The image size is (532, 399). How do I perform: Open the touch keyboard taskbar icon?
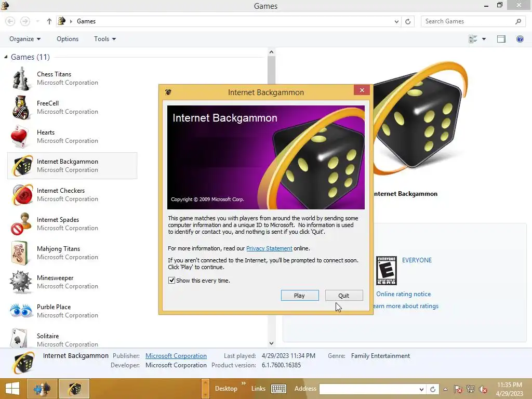pyautogui.click(x=279, y=389)
